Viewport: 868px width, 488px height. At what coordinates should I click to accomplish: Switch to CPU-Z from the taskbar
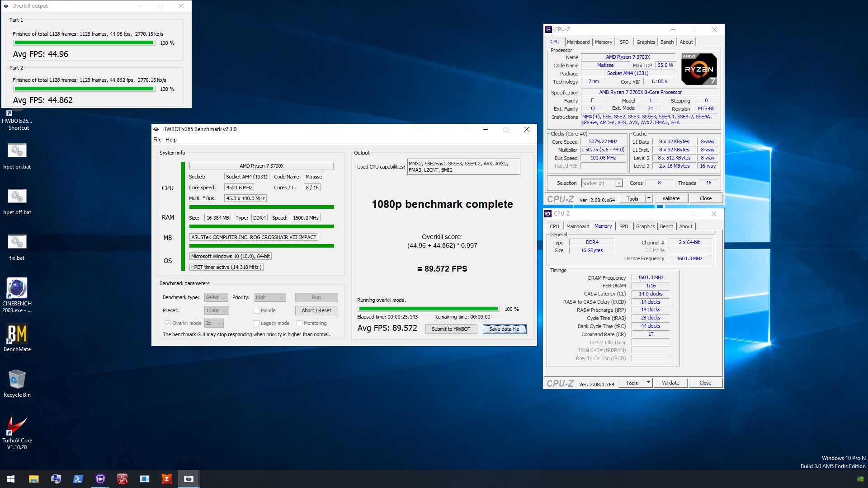point(100,479)
